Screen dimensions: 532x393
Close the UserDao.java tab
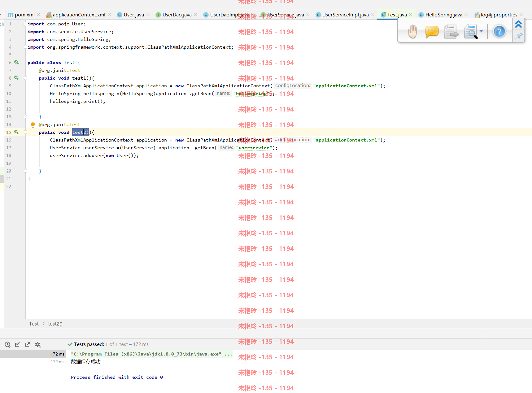click(x=195, y=15)
